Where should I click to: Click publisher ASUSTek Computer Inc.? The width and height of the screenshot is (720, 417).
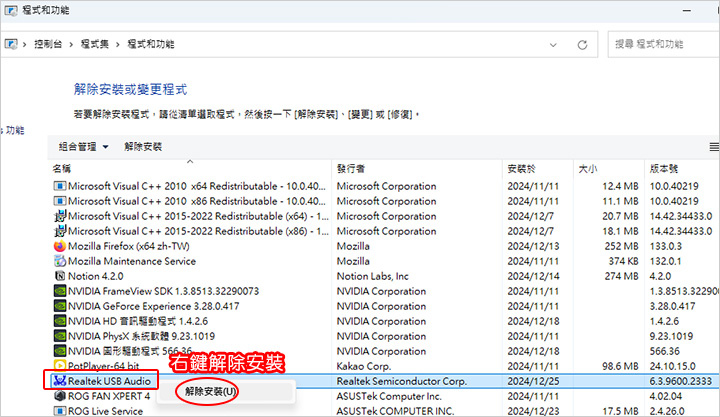(x=388, y=396)
